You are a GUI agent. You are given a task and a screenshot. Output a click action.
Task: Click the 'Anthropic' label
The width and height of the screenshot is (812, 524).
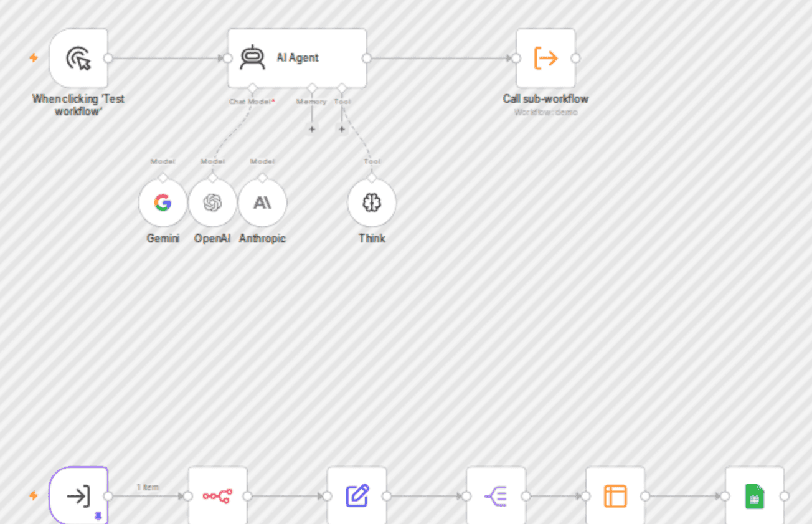[262, 238]
